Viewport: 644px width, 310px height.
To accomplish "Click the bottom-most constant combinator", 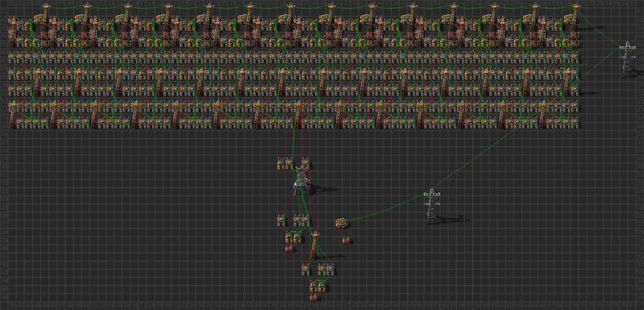I will coord(314,295).
